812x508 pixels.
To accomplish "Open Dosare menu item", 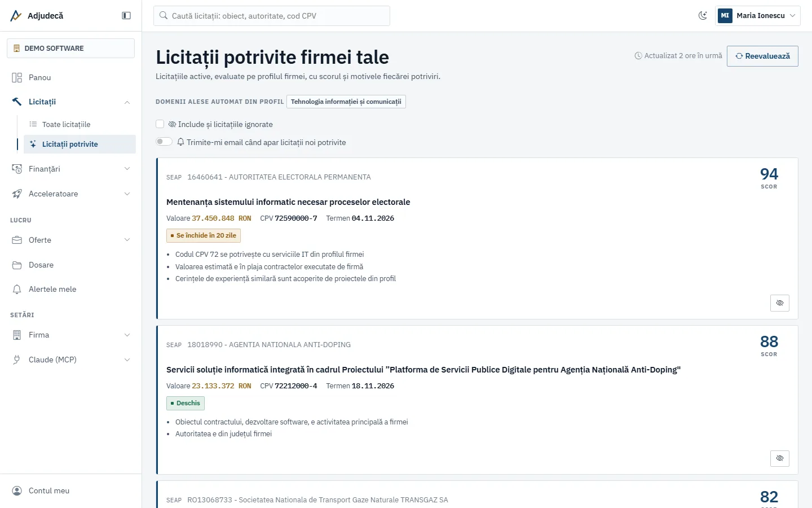I will click(x=71, y=265).
